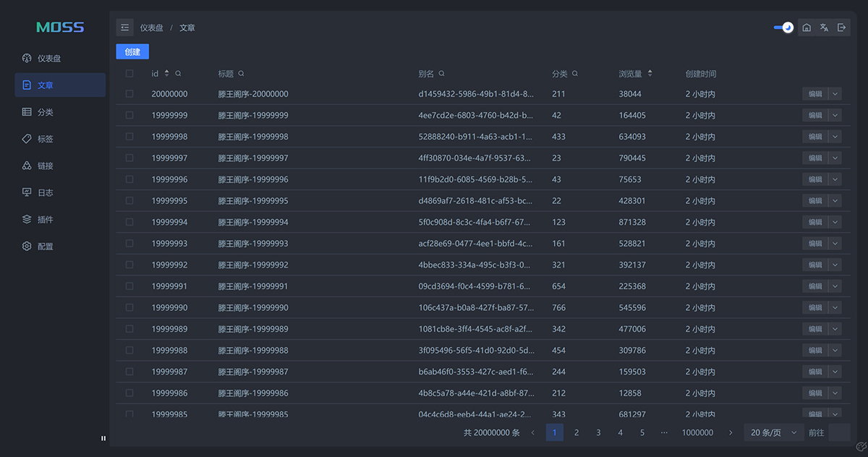Open 分类 in the sidebar menu

click(x=46, y=112)
